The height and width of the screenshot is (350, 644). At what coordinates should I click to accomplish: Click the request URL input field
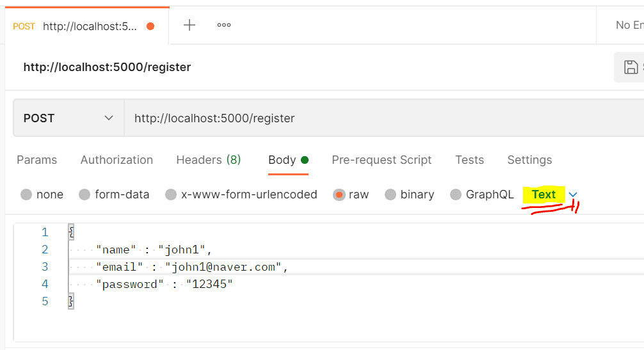pos(384,118)
